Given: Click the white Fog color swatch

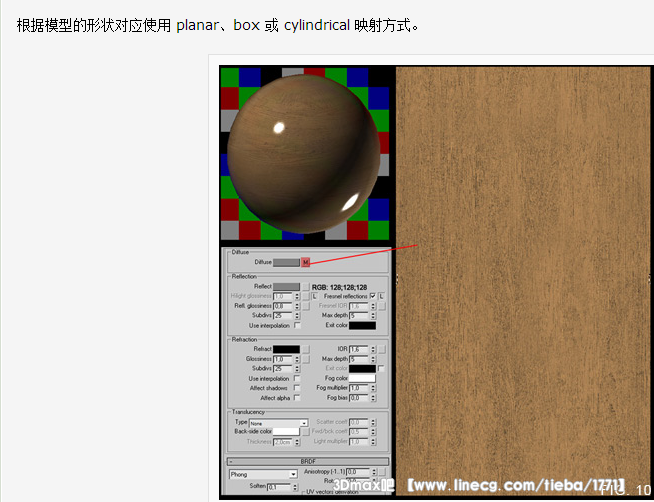Looking at the screenshot, I should coord(362,379).
